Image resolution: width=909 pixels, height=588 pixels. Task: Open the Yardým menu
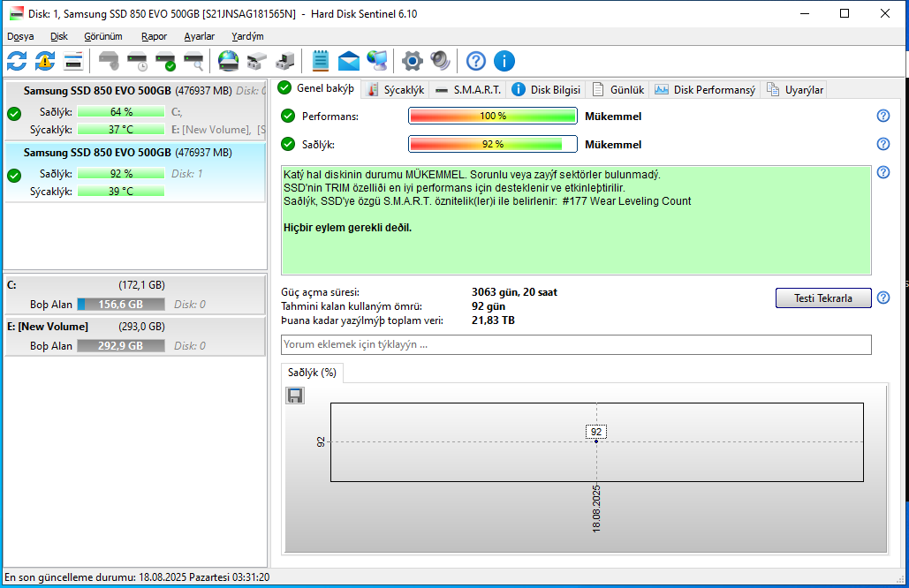coord(247,36)
